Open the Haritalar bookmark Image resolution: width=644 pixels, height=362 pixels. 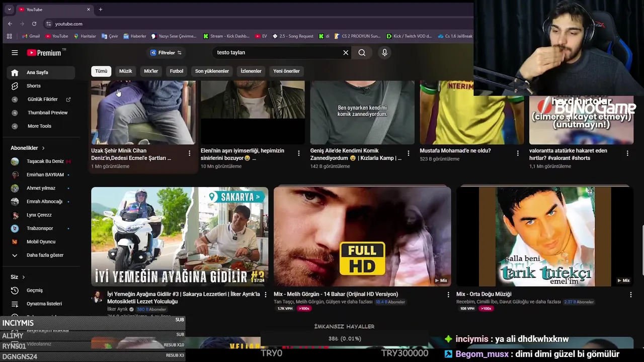click(x=85, y=36)
